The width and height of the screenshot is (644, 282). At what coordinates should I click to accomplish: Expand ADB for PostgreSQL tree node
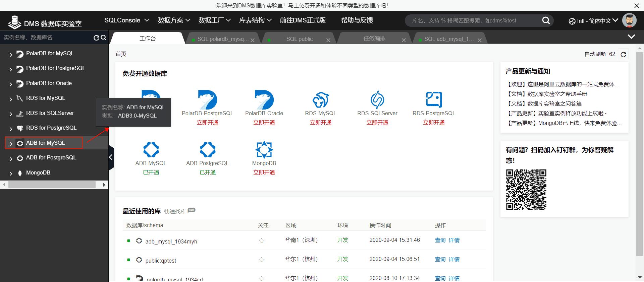point(11,159)
